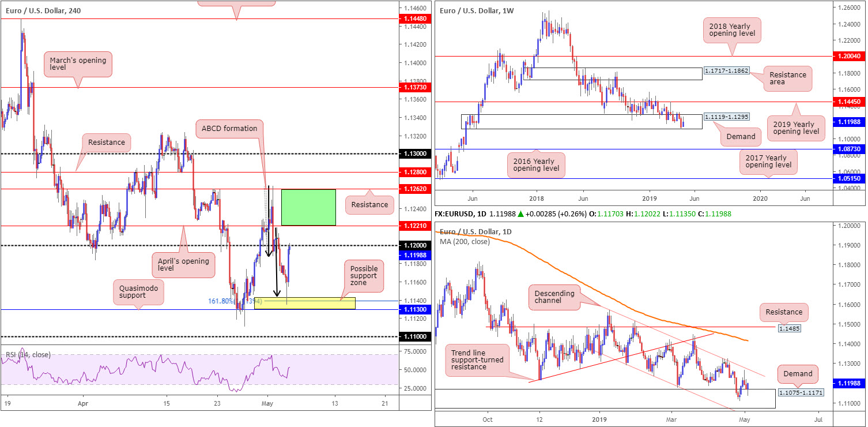This screenshot has height=427, width=868.
Task: Click the 'Resistance area' callout
Action: [x=788, y=78]
